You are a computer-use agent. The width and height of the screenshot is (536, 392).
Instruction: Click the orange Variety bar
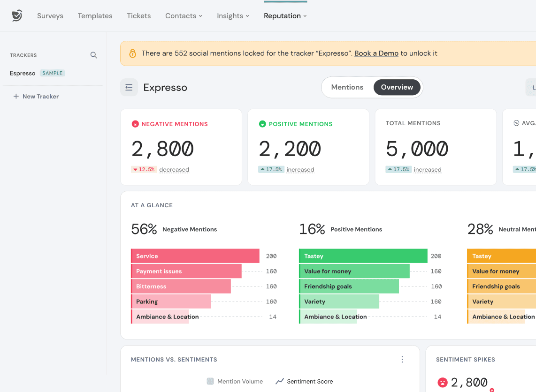(501, 301)
